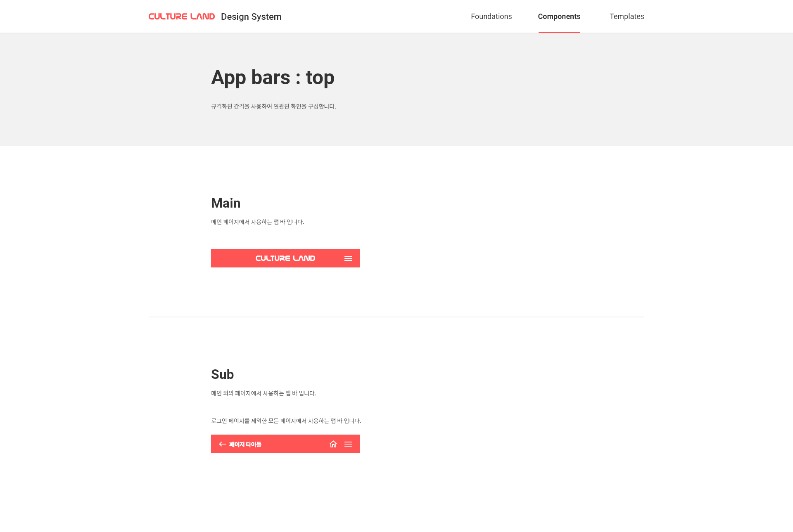Click the hamburger menu icon on Sub bar
This screenshot has width=793, height=532.
pos(348,444)
